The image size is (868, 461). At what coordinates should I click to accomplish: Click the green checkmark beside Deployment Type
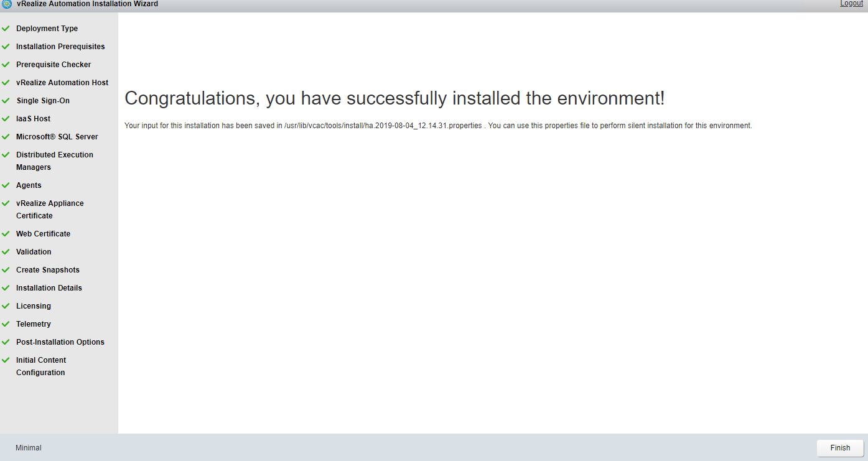pos(6,29)
